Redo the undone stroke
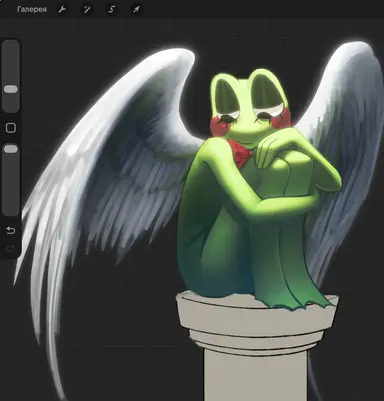 11,248
